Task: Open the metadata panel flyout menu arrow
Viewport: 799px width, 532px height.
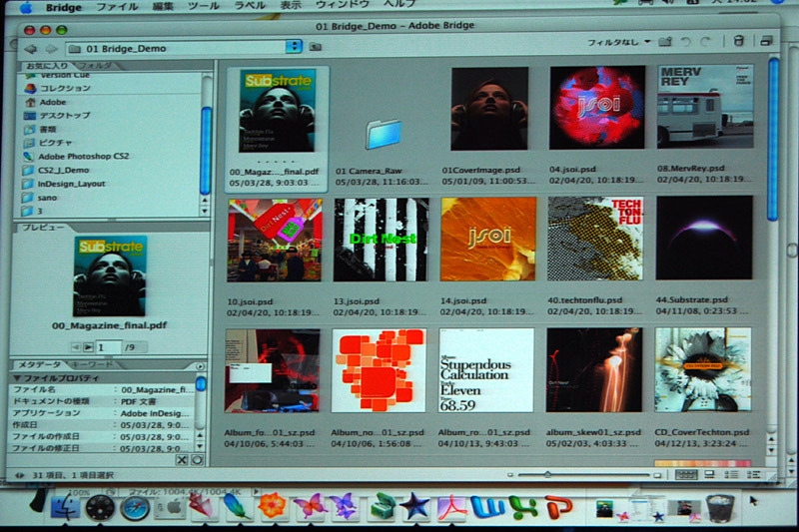Action: click(201, 366)
